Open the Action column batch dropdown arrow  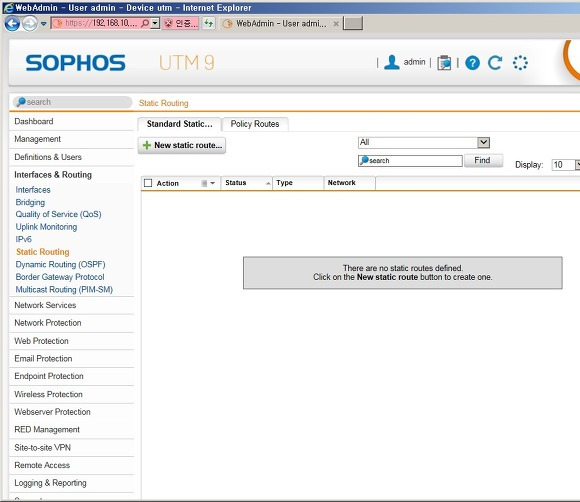[212, 183]
